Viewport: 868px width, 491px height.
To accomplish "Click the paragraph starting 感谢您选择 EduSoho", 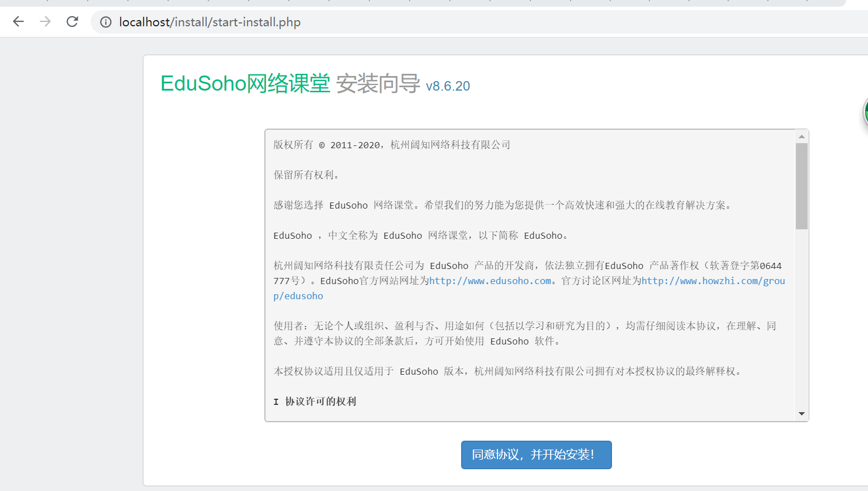I will 503,205.
